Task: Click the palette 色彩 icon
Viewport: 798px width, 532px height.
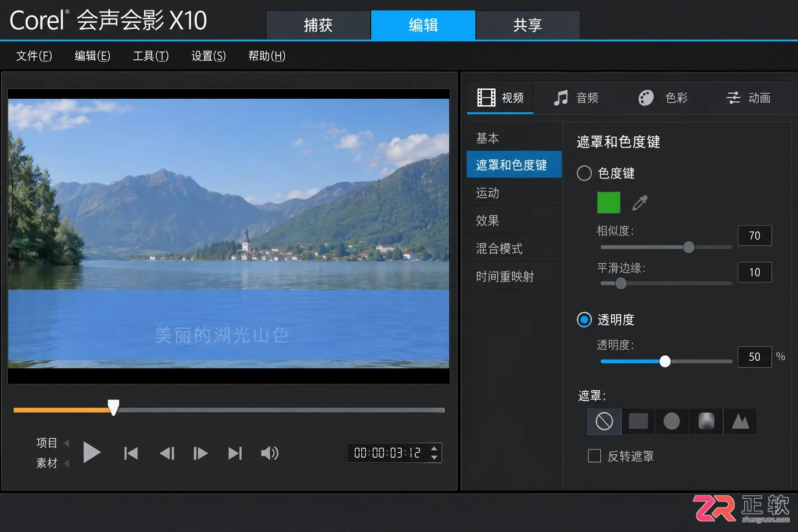Action: 646,98
